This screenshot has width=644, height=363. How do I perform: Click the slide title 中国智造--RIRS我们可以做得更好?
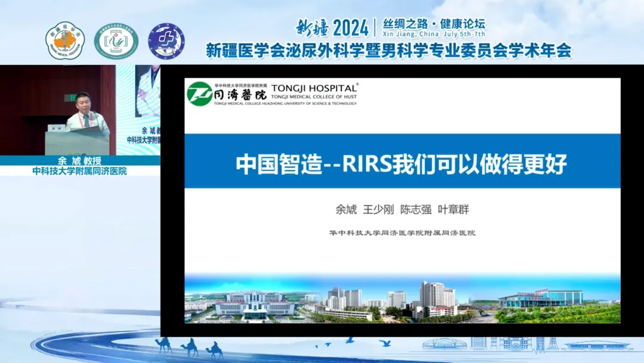click(x=401, y=164)
